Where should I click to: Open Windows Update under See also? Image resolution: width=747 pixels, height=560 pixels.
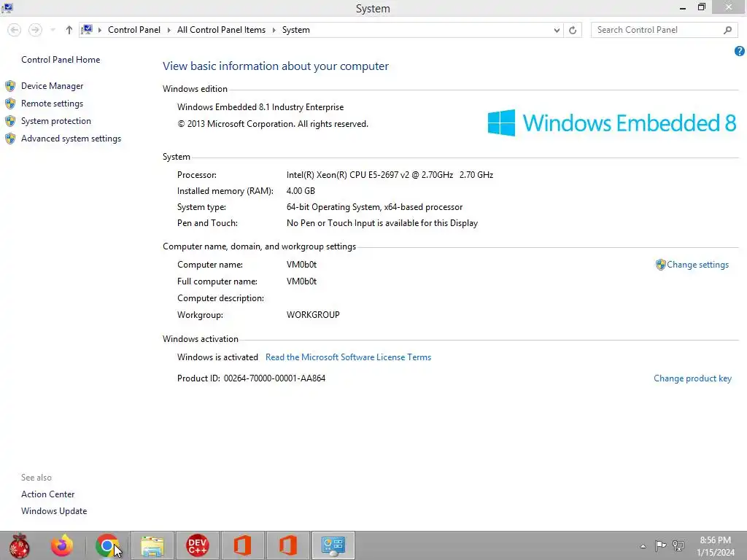(54, 511)
